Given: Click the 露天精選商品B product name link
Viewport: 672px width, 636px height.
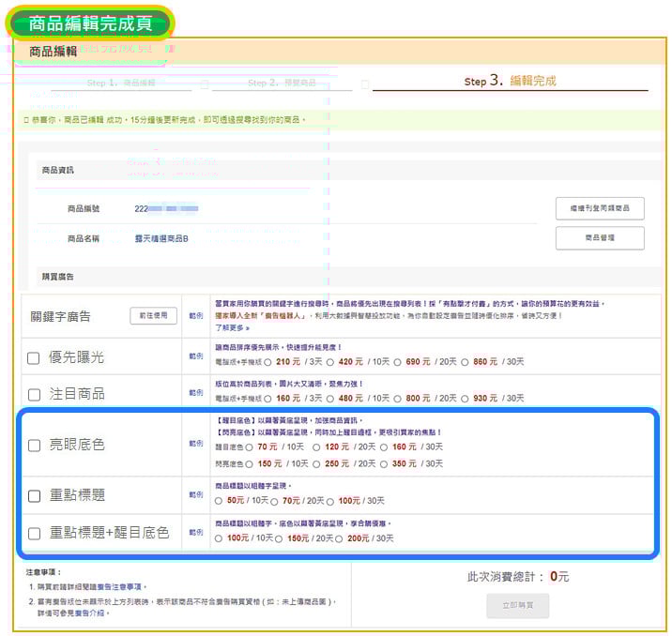Looking at the screenshot, I should [161, 239].
